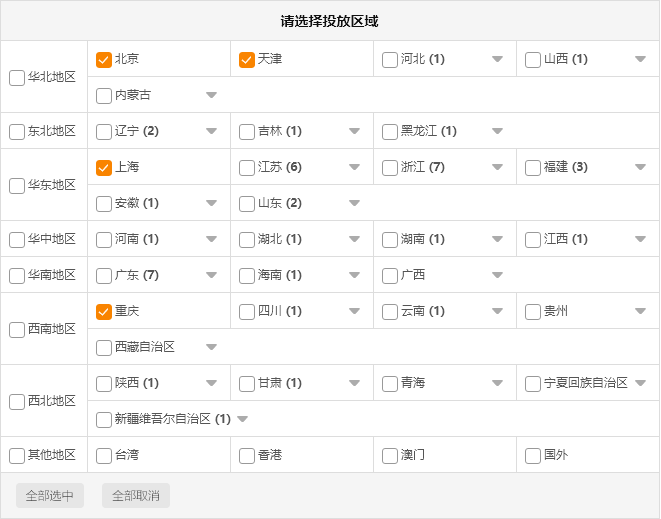Tick the 吉林 (1) checkbox
Screen dimensions: 661x519
click(247, 132)
